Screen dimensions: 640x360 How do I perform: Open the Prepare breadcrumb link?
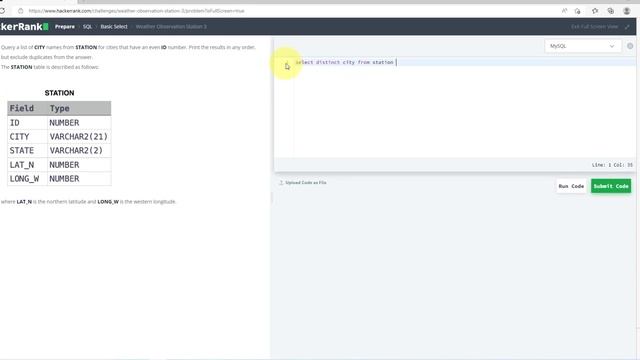point(65,27)
